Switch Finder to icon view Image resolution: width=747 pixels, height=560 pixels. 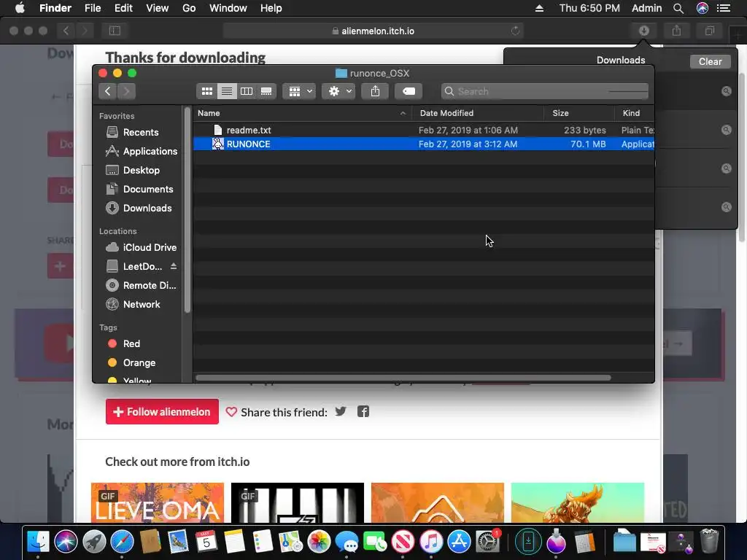[206, 91]
